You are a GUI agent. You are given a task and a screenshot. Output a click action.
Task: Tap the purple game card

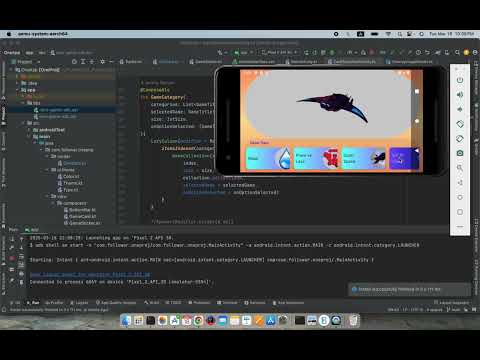pyautogui.click(x=404, y=158)
